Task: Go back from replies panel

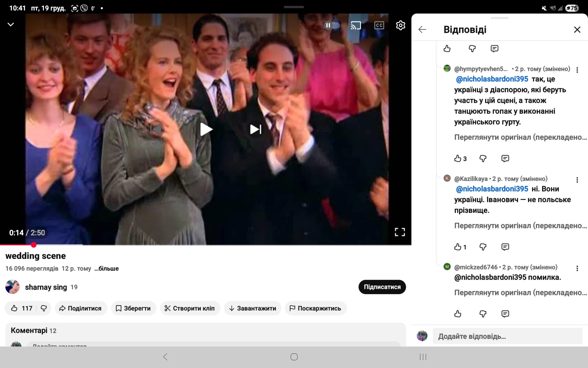Action: (x=422, y=29)
